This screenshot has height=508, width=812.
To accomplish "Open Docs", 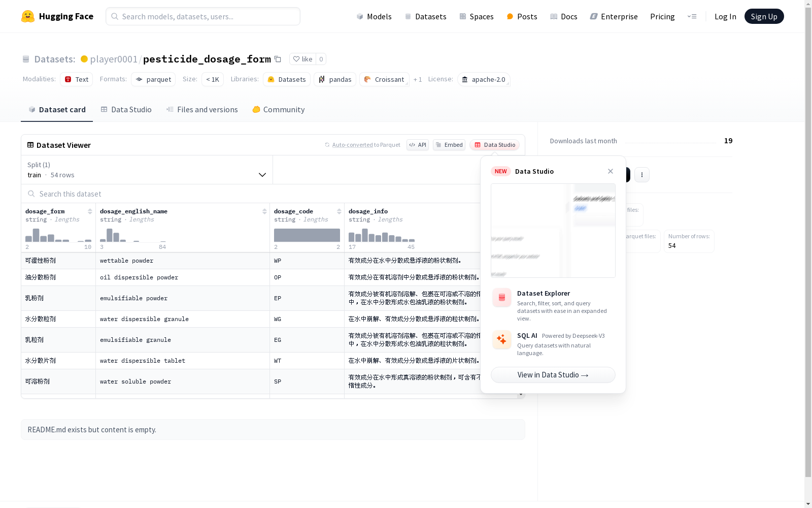I will tap(564, 16).
